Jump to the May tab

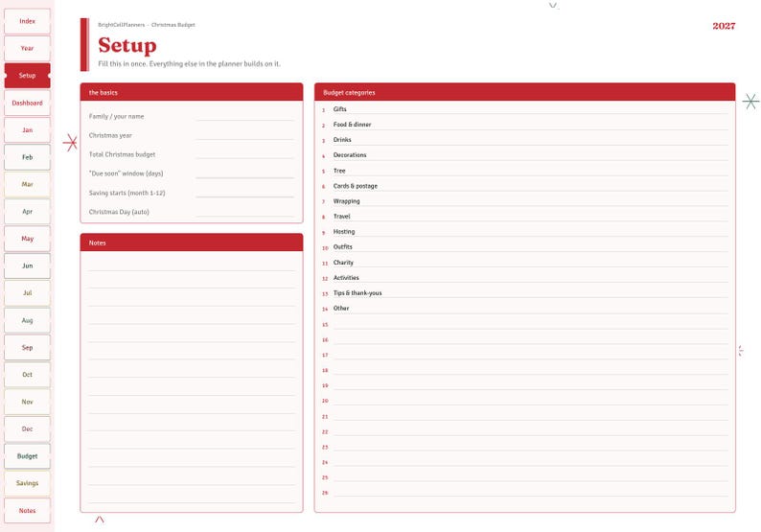click(27, 239)
